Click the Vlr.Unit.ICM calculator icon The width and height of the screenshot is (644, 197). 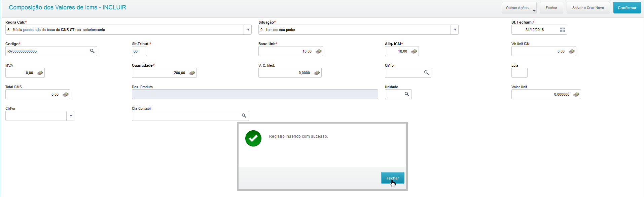coord(571,52)
